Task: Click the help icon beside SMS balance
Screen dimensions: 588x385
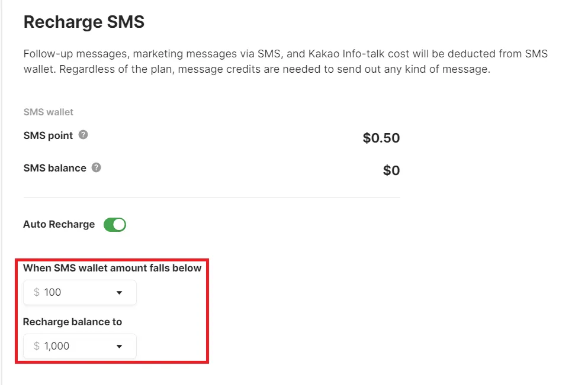Action: coord(96,167)
